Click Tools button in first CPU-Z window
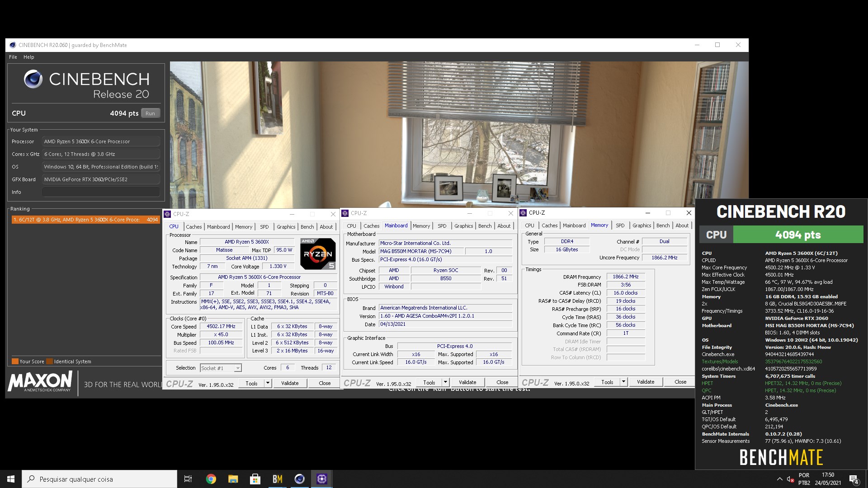Viewport: 868px width, 488px height. 252,383
